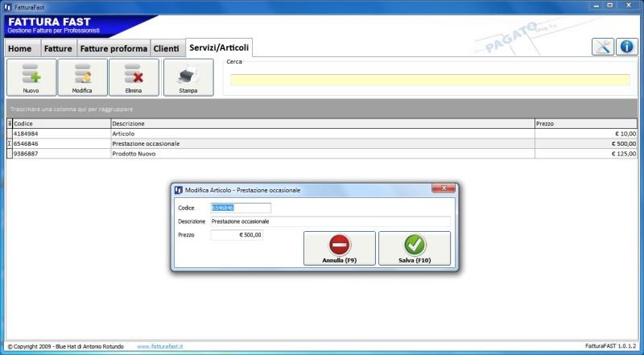The width and height of the screenshot is (644, 355).
Task: Open the Fatture tab
Action: [x=58, y=49]
